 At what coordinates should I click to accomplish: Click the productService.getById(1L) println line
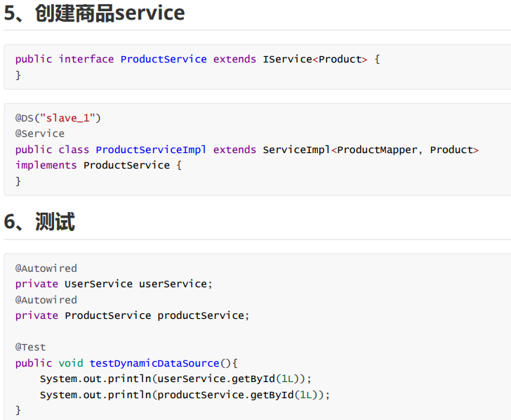[x=185, y=395]
